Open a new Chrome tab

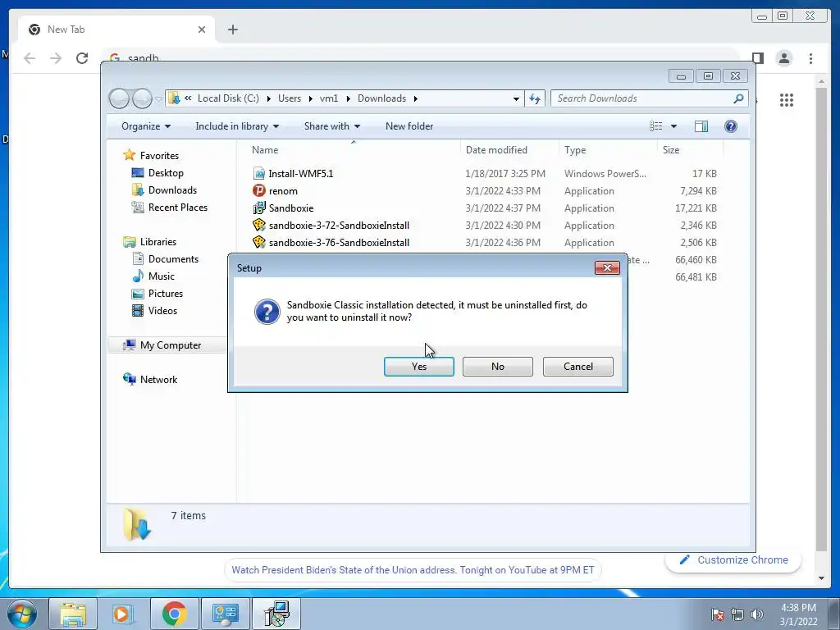232,30
